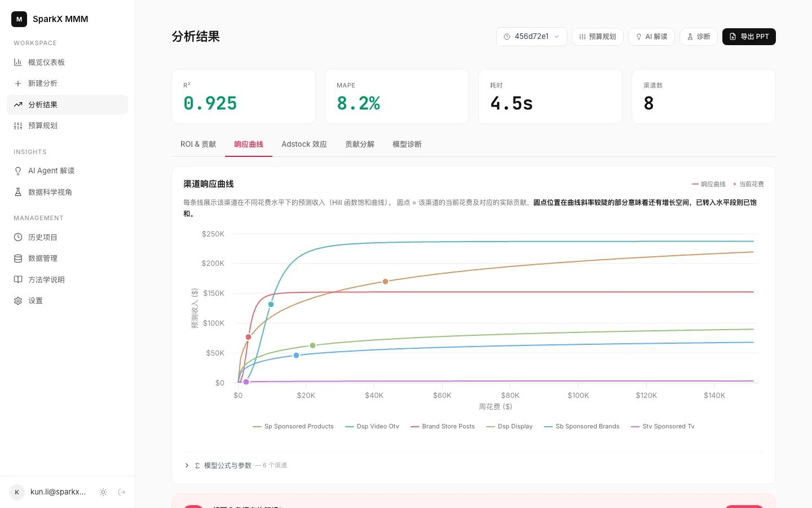Click the teal current-spend dot on chart
Viewport: 812px width, 508px height.
271,305
